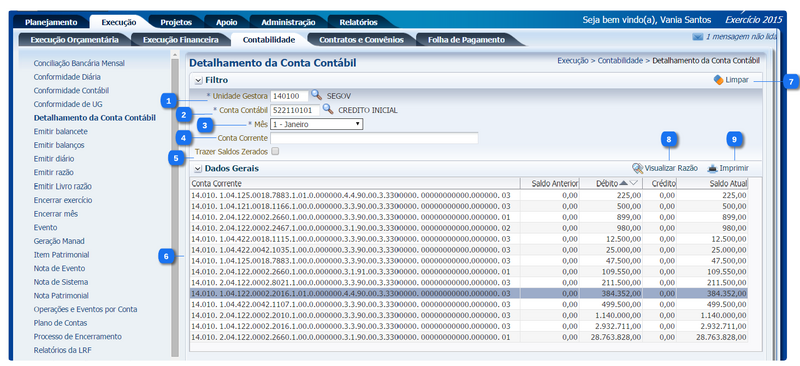Image resolution: width=800 pixels, height=366 pixels.
Task: Select the Contabilidade subtab
Action: (x=269, y=39)
